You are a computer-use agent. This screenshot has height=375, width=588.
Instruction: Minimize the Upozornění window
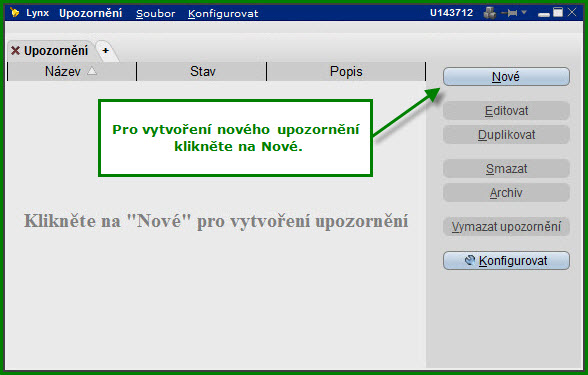tap(544, 14)
